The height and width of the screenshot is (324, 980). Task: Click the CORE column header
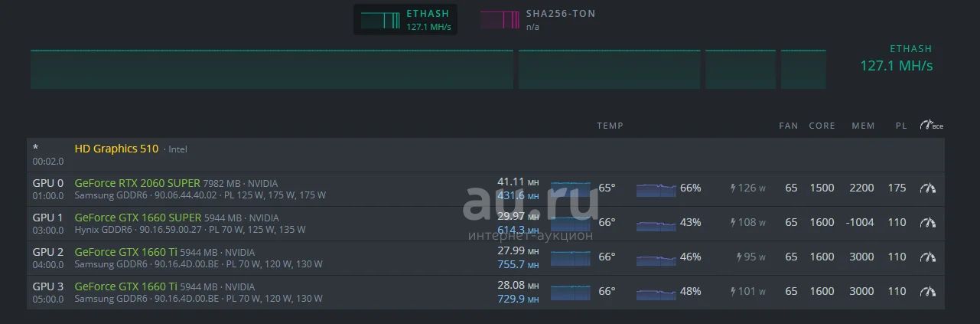click(822, 126)
